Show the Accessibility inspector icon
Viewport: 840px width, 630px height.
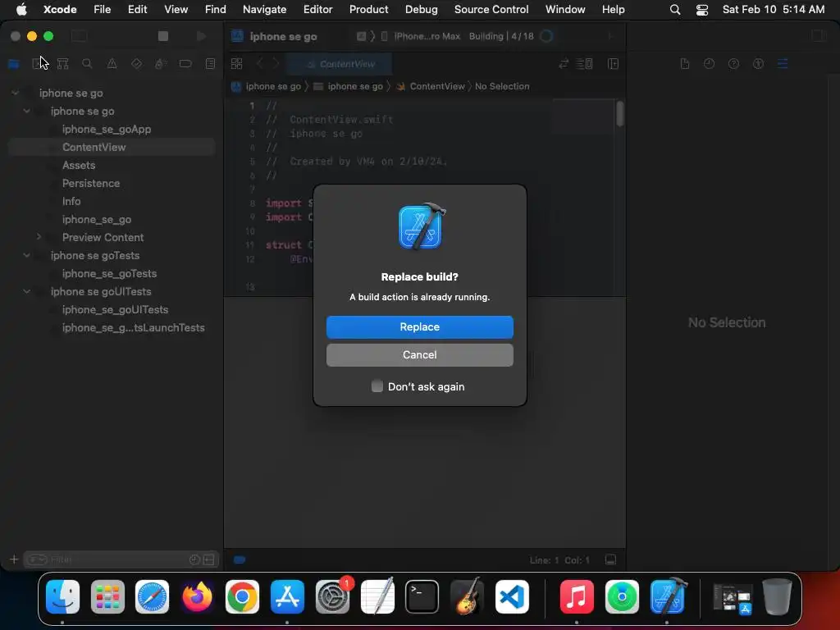pyautogui.click(x=758, y=64)
